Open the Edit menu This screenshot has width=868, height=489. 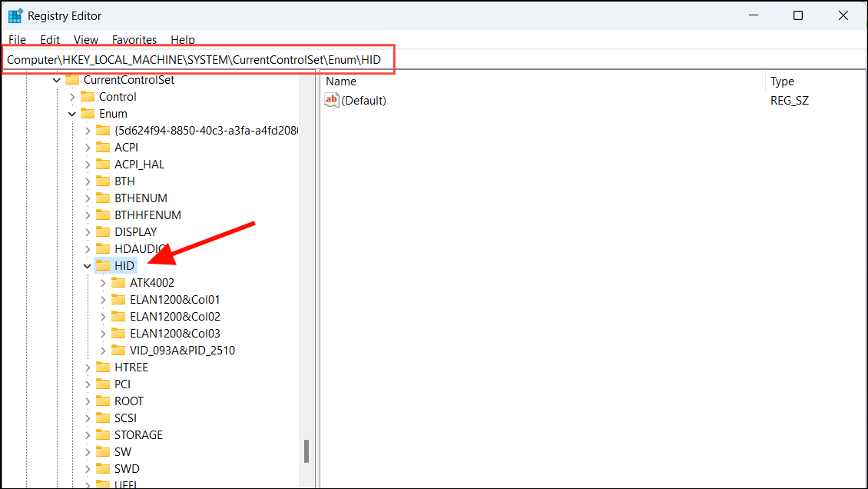(49, 39)
